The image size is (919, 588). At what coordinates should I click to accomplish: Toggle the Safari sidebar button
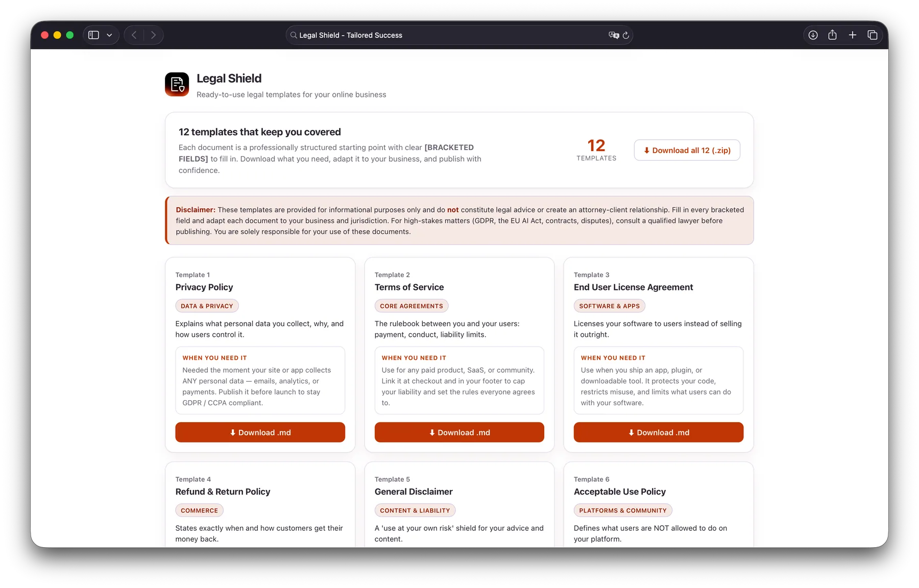point(93,35)
